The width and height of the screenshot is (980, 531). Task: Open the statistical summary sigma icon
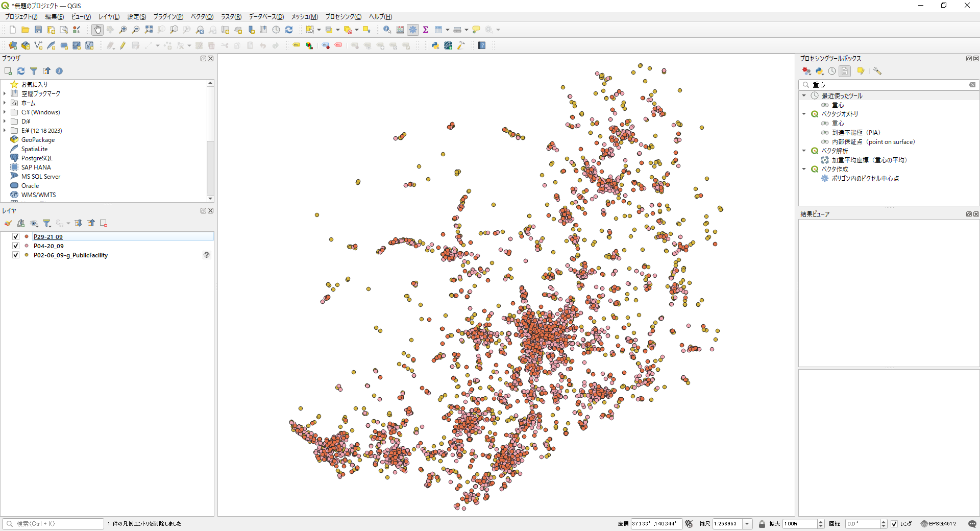[x=425, y=30]
